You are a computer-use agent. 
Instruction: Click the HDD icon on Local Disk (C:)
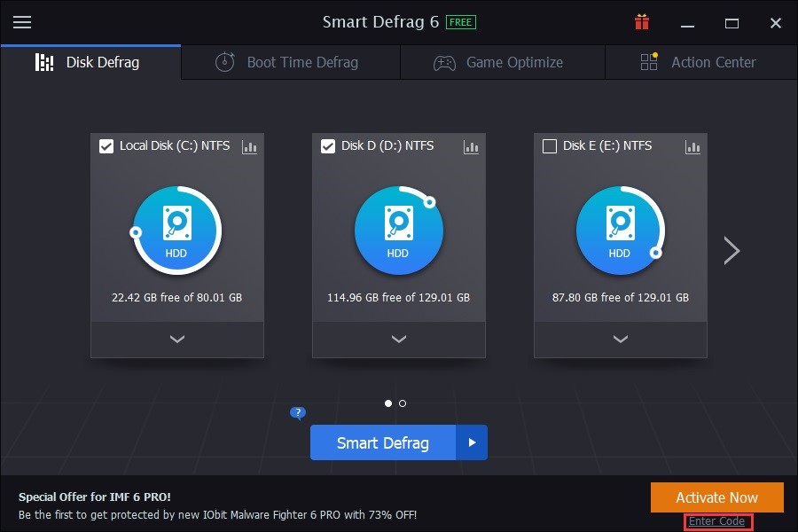[176, 229]
